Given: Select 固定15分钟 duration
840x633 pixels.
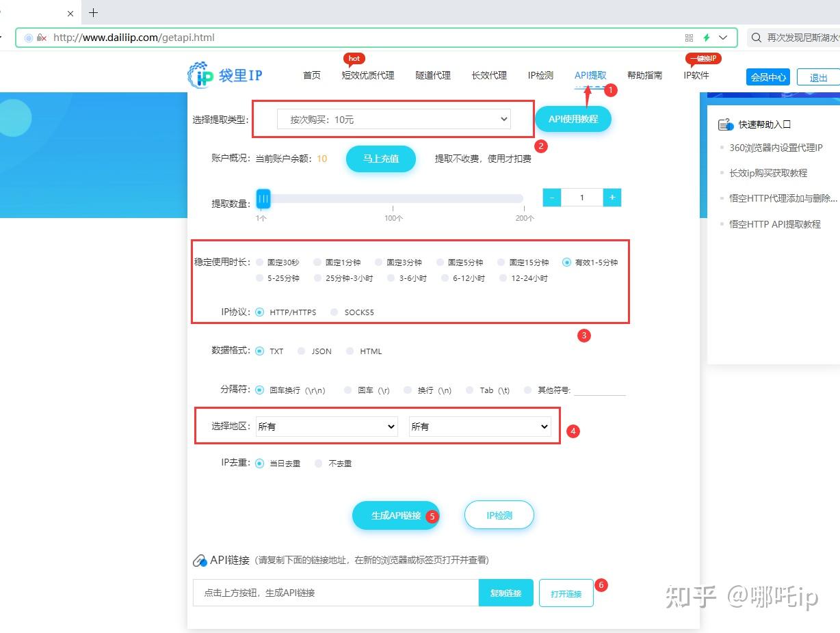Looking at the screenshot, I should (501, 262).
